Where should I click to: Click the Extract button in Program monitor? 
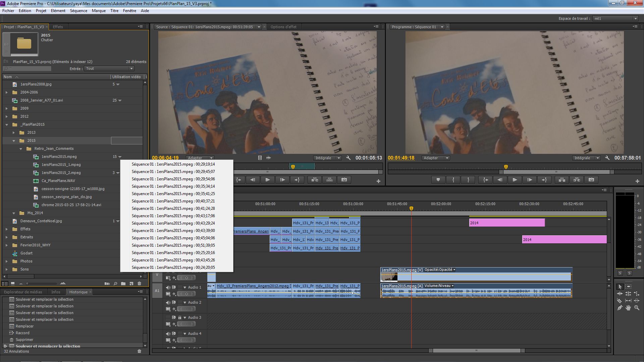(577, 180)
